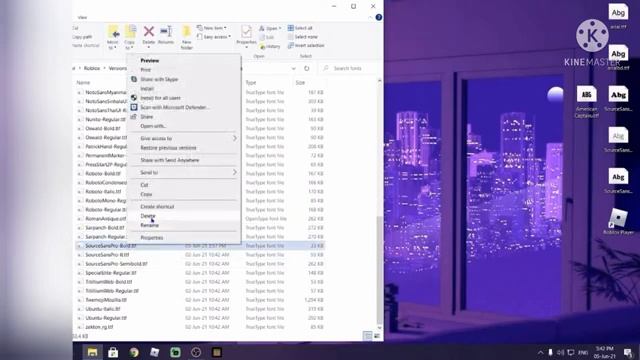The width and height of the screenshot is (640, 360).
Task: Choose Print in the context menu
Action: (146, 70)
